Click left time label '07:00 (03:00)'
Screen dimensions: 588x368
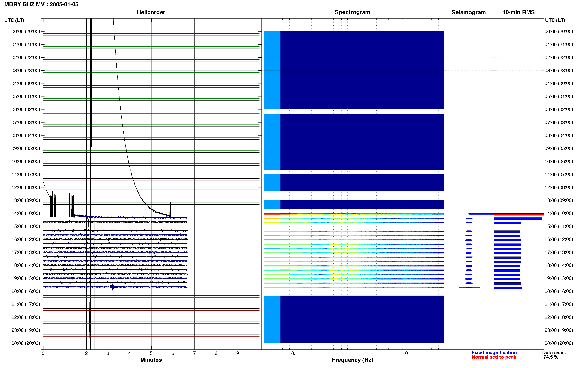pos(26,122)
